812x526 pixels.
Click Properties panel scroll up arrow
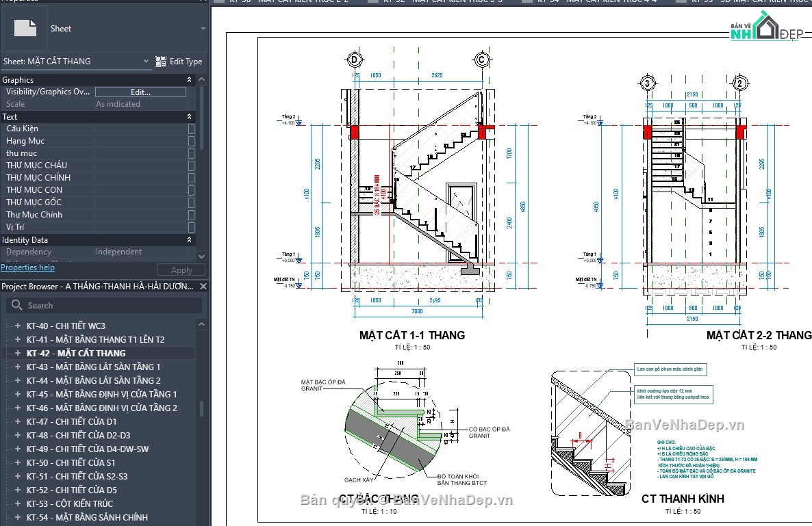click(x=201, y=79)
